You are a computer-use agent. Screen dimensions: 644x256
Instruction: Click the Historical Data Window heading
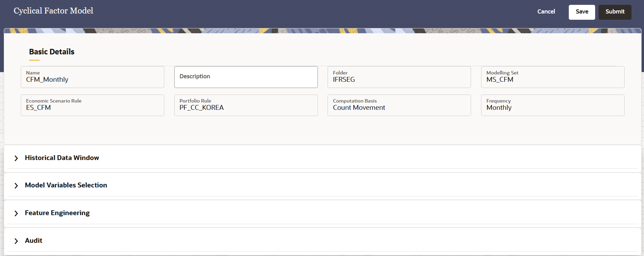click(62, 158)
